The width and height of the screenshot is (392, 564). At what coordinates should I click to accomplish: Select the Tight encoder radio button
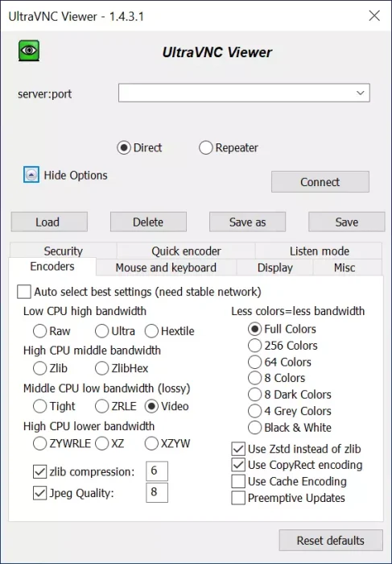[x=39, y=406]
